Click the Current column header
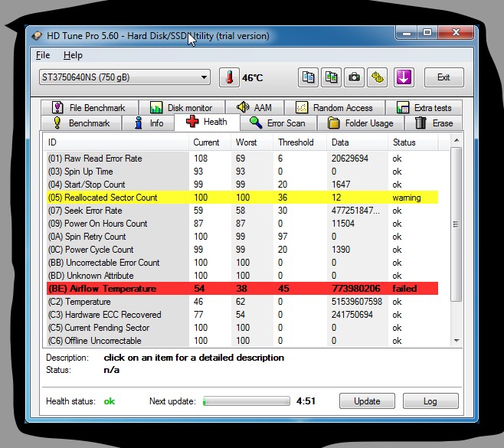The width and height of the screenshot is (504, 448). (x=210, y=142)
